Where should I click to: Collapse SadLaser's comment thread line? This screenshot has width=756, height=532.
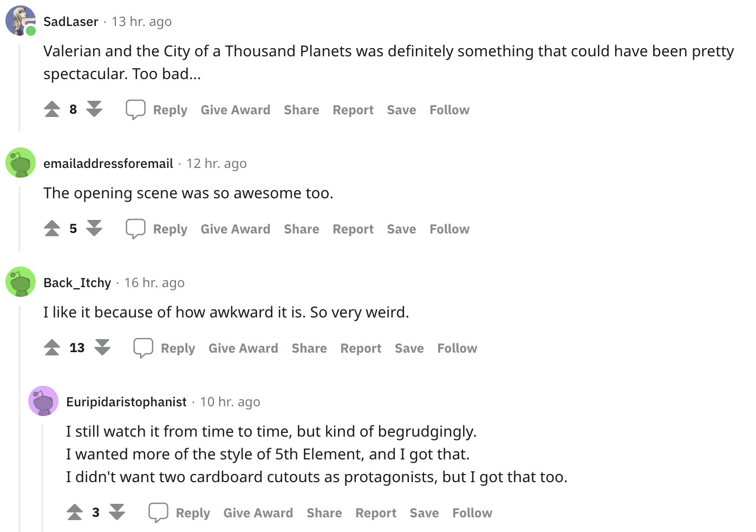pos(19,88)
